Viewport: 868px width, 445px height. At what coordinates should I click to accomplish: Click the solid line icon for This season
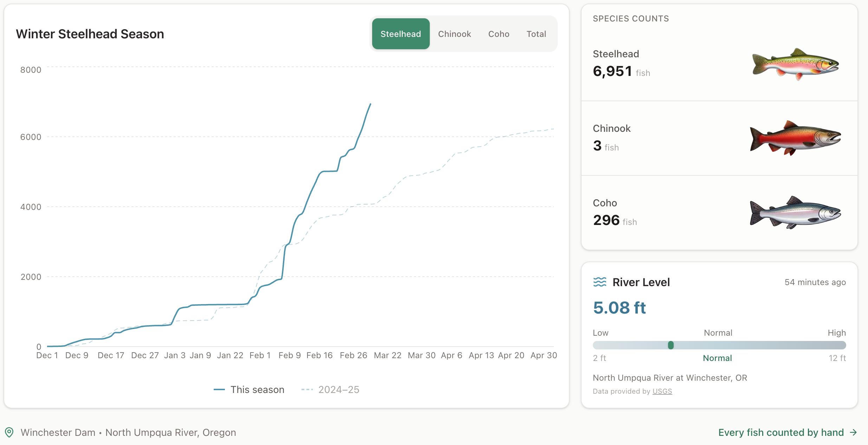(219, 389)
